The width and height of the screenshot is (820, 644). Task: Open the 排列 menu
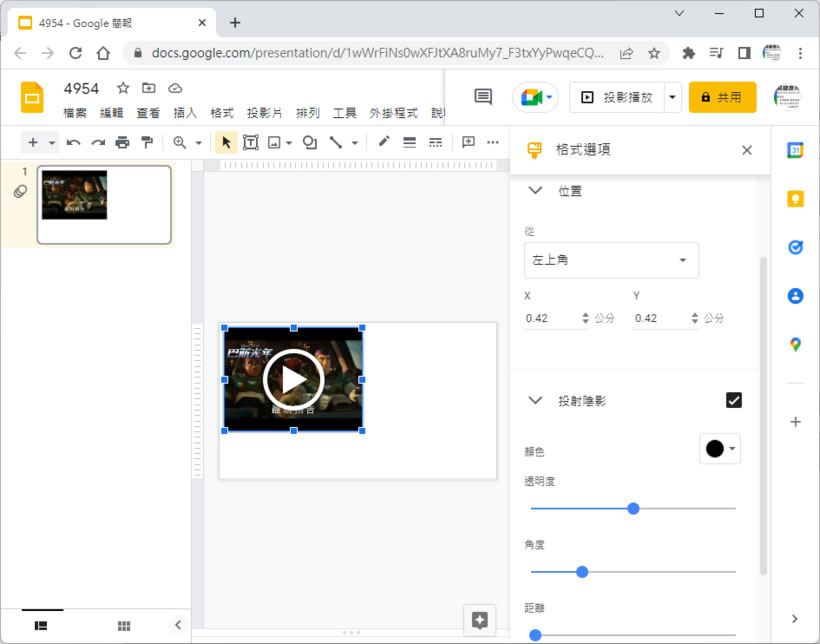click(x=308, y=112)
